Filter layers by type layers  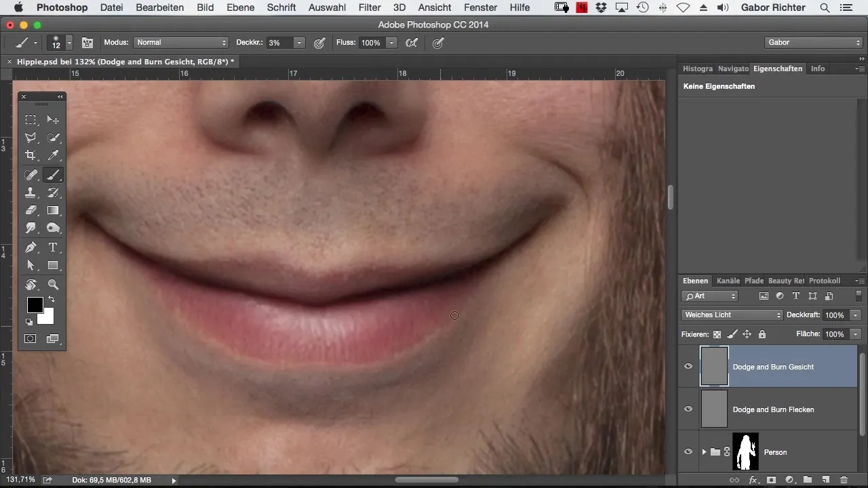pos(796,296)
